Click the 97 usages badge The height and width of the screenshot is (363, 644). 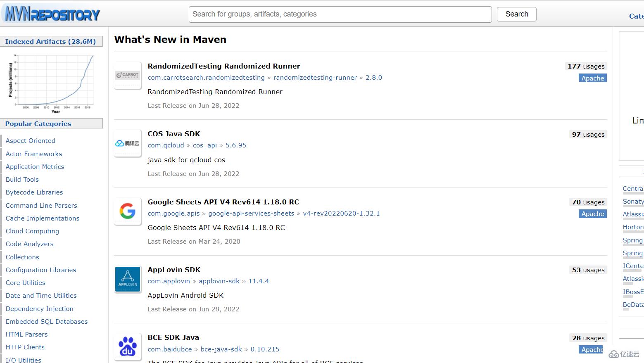[x=588, y=135]
